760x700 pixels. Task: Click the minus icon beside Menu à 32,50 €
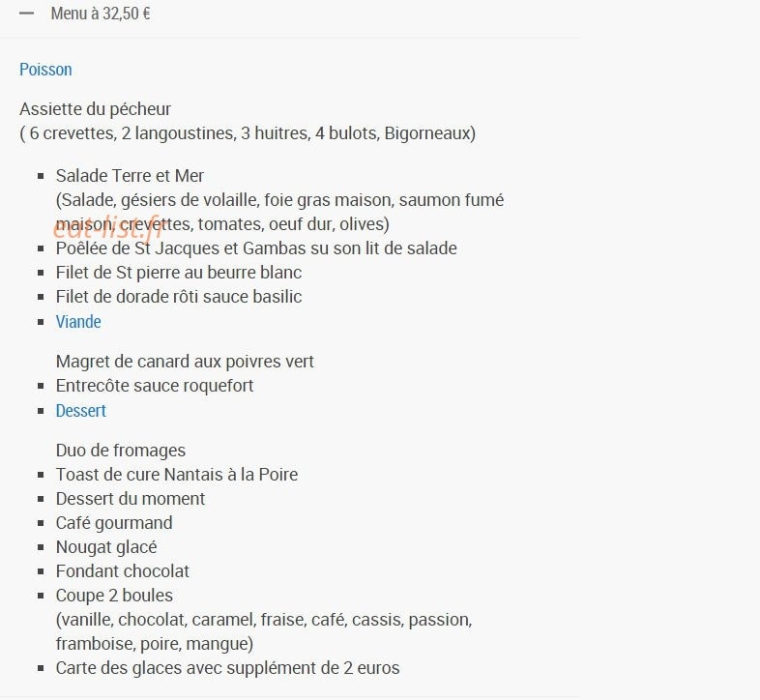pyautogui.click(x=27, y=14)
